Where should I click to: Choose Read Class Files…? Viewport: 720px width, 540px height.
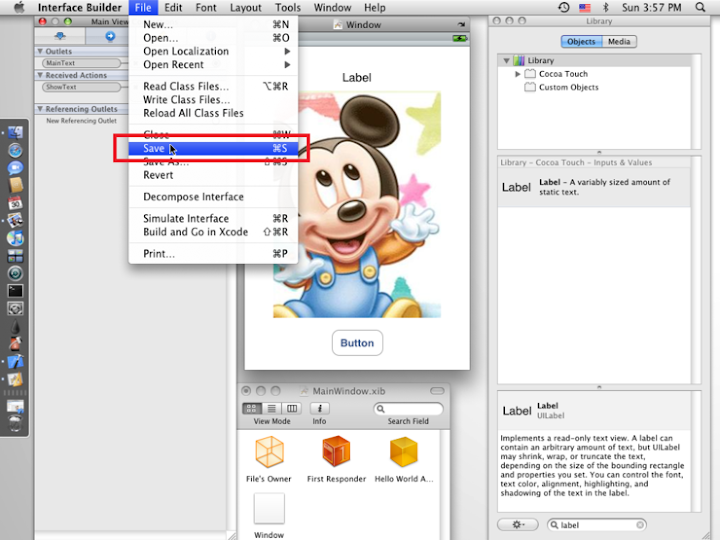pyautogui.click(x=213, y=86)
